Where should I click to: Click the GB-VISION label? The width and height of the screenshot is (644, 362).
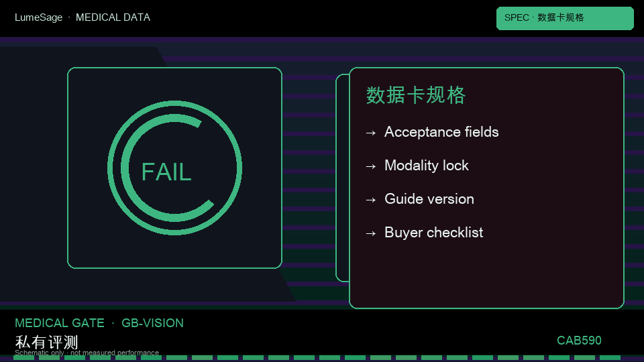[x=152, y=323]
